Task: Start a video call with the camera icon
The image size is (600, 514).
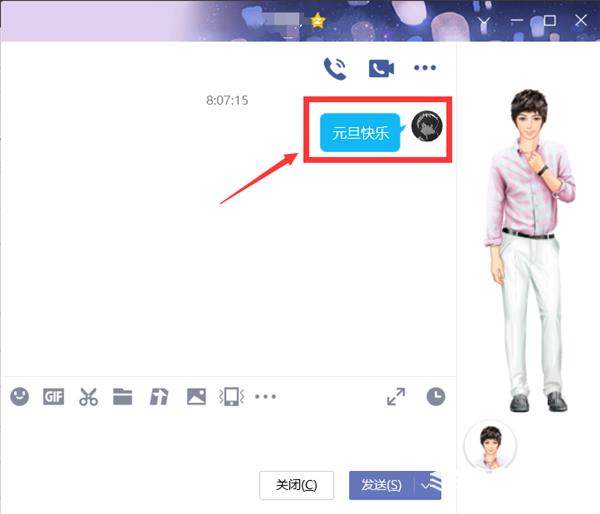Action: 381,69
